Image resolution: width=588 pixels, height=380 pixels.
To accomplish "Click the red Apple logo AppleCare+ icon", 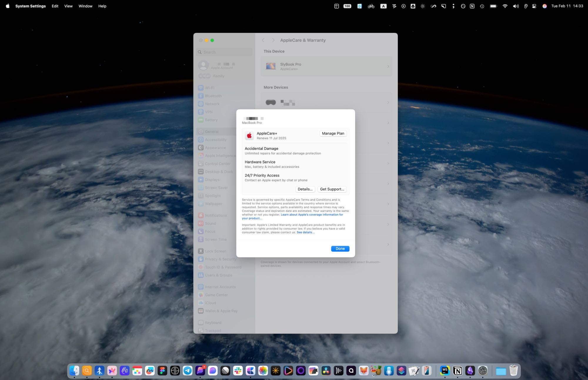I will 249,135.
